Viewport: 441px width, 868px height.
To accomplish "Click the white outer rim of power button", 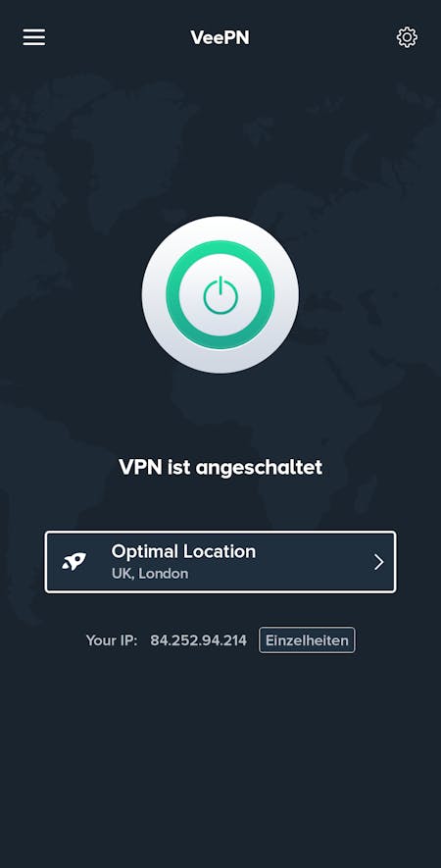I will (220, 228).
